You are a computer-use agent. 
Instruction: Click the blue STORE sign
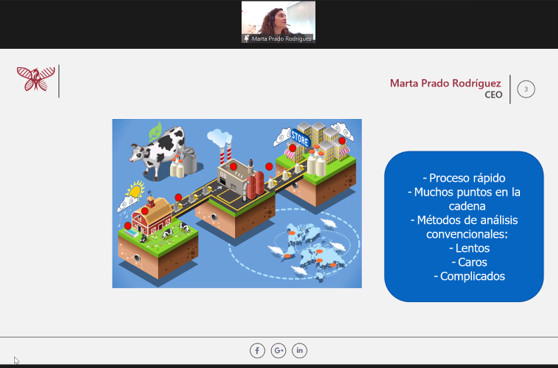300,138
